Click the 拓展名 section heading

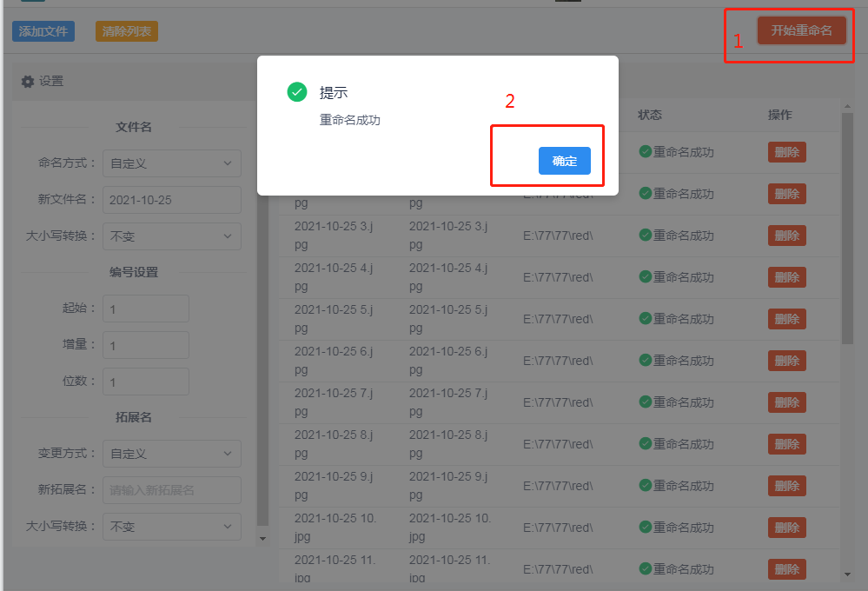pos(134,417)
